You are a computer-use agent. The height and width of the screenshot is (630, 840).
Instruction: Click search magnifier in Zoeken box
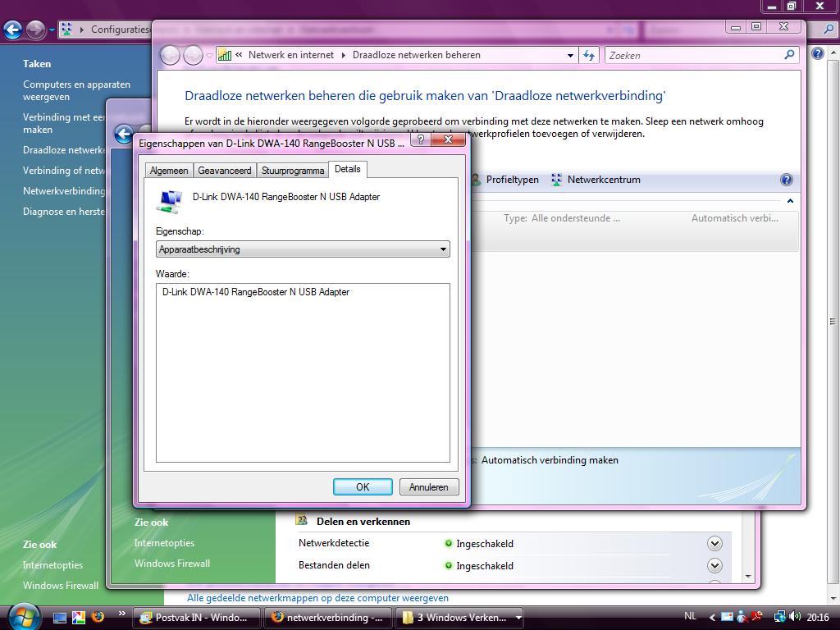click(x=789, y=55)
